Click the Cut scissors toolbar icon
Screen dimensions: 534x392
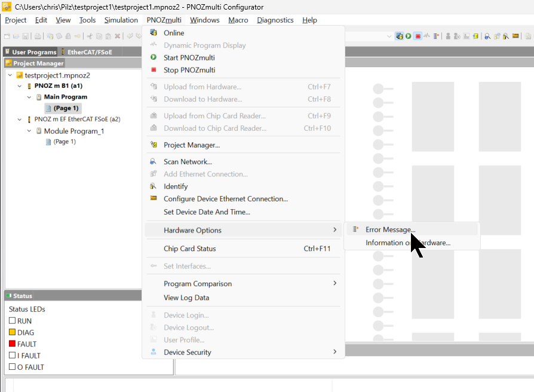(x=90, y=36)
